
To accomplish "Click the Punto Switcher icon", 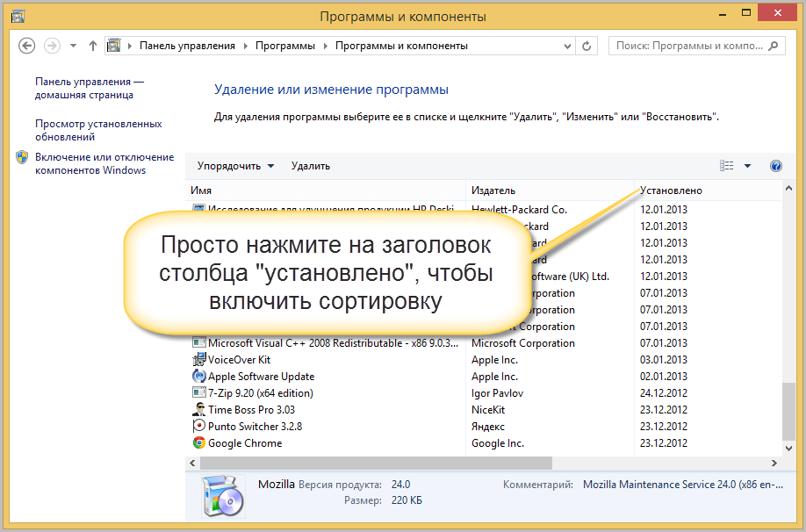I will pyautogui.click(x=199, y=426).
